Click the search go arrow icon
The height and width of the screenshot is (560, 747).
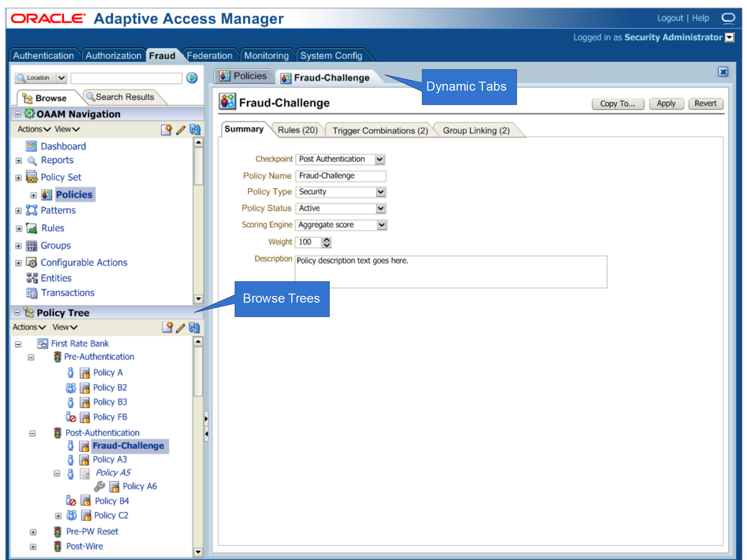[191, 78]
